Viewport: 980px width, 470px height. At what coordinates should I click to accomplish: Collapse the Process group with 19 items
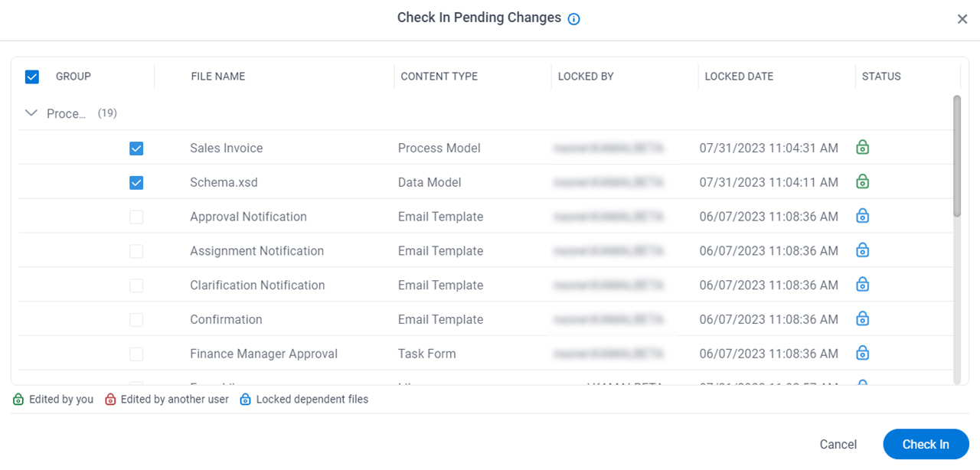(31, 113)
